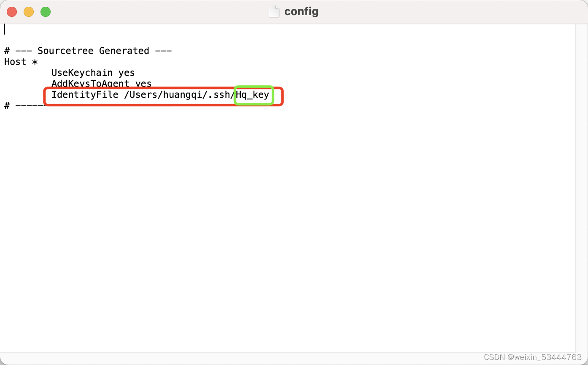The width and height of the screenshot is (588, 365).
Task: Click the "# --- Sourcetree Generated ---" comment line
Action: (x=88, y=51)
